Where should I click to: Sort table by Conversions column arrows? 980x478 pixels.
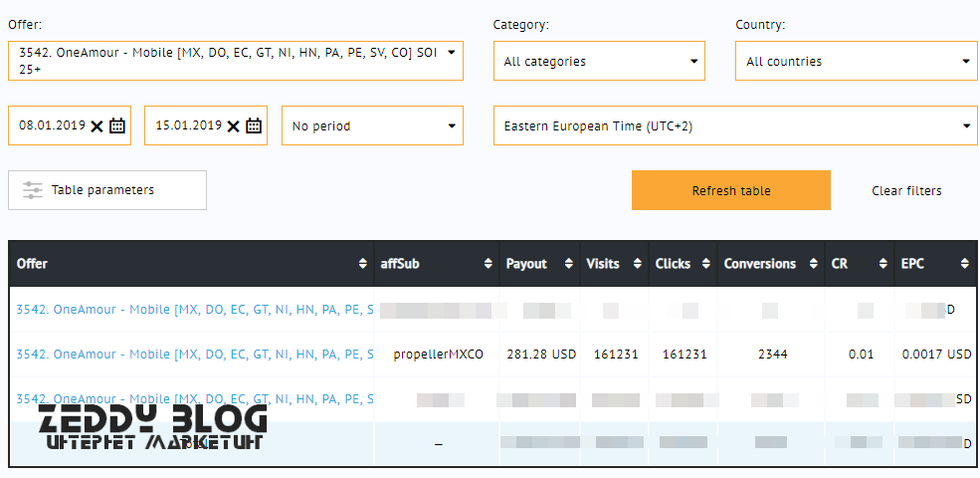[x=816, y=264]
